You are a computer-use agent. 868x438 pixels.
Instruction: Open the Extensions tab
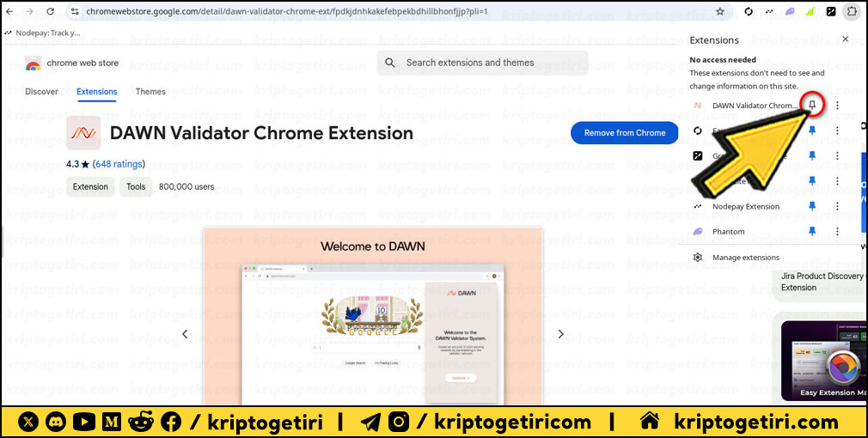tap(97, 92)
